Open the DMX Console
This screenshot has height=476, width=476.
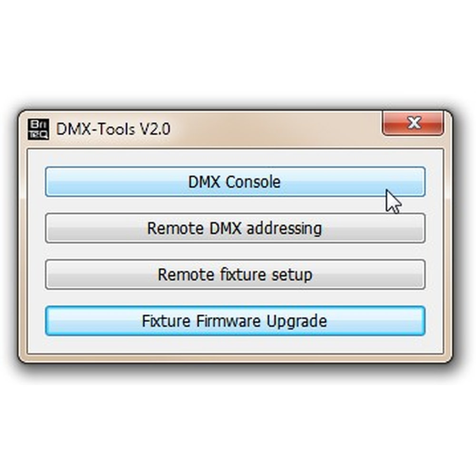click(235, 181)
